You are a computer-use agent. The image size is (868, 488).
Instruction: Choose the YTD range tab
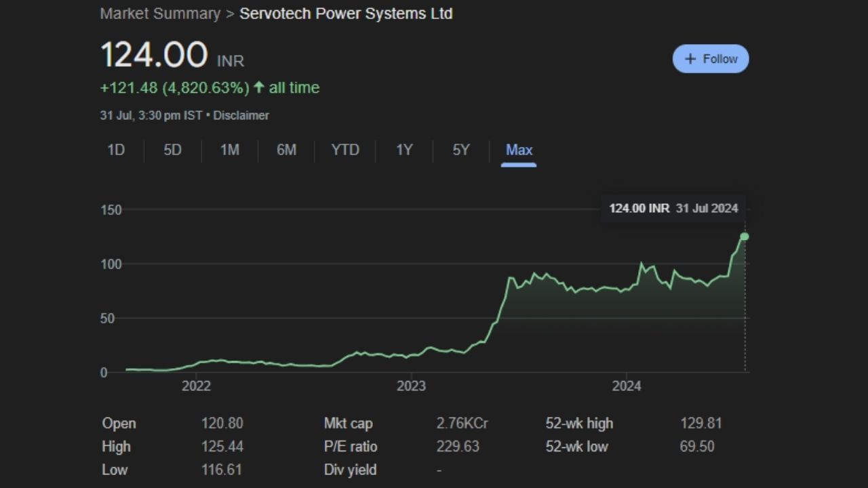tap(345, 150)
